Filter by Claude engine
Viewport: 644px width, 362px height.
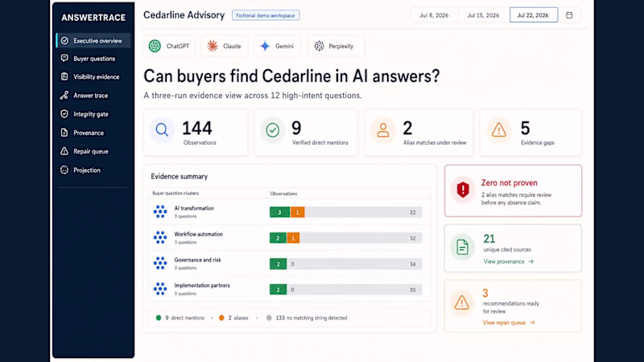pos(225,46)
